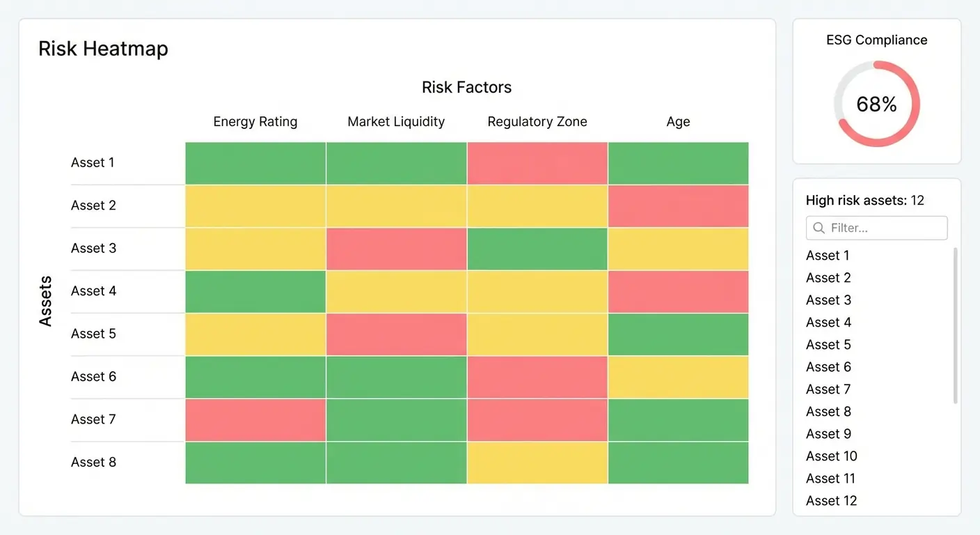Select the Energy Rating column header
The height and width of the screenshot is (535, 980).
tap(255, 121)
